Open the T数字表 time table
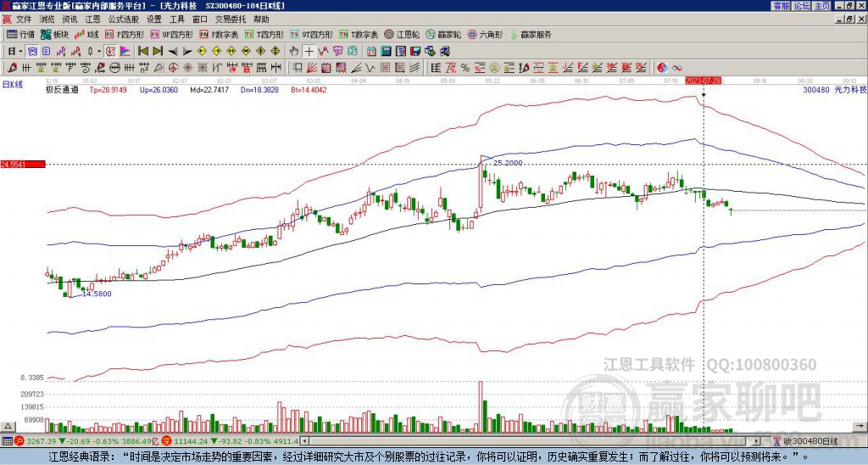This screenshot has width=868, height=465. click(x=359, y=34)
